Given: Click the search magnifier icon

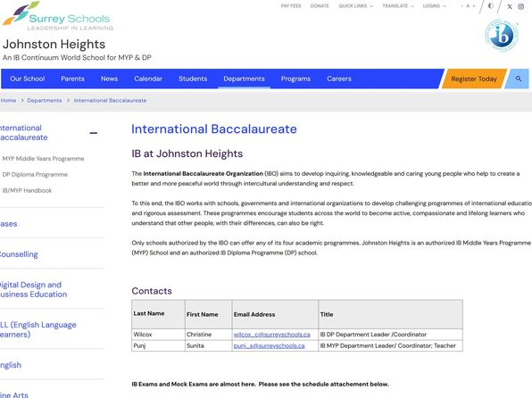Looking at the screenshot, I should click(519, 79).
